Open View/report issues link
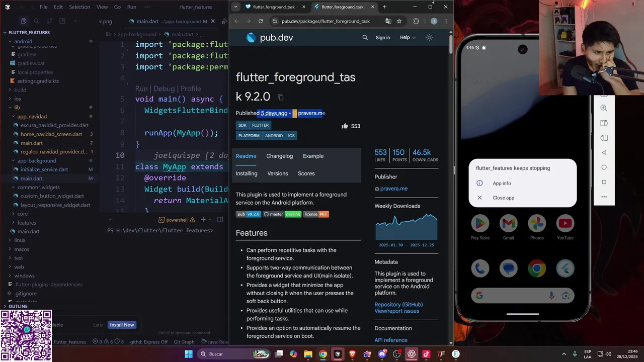 (x=396, y=311)
